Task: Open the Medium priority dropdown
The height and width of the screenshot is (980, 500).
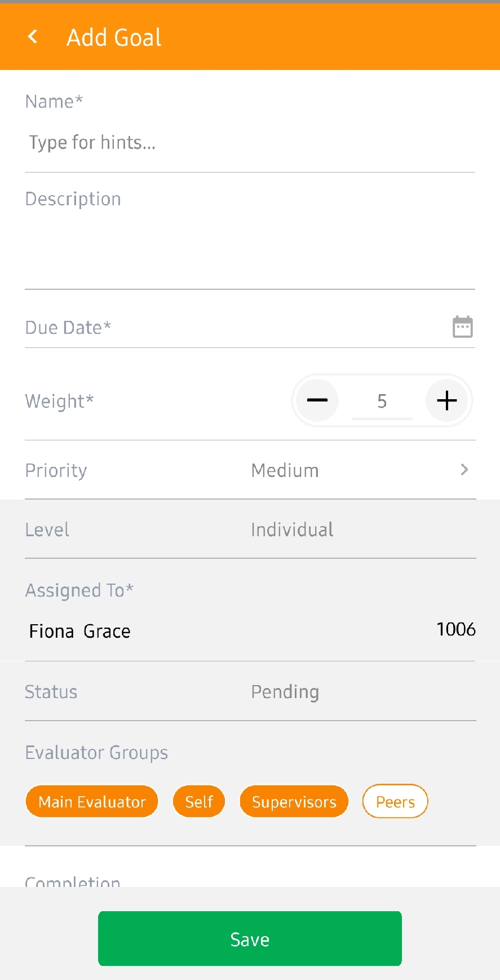Action: coord(285,470)
